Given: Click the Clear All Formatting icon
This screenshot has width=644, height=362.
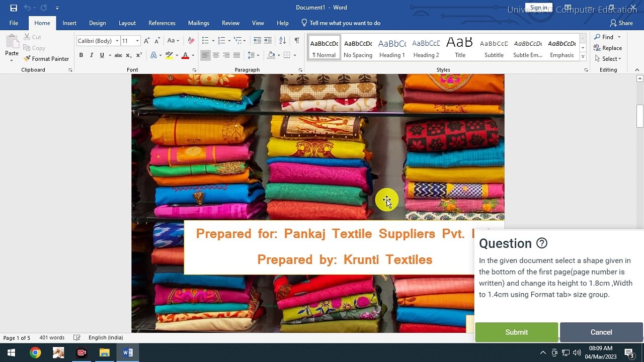Looking at the screenshot, I should [191, 41].
